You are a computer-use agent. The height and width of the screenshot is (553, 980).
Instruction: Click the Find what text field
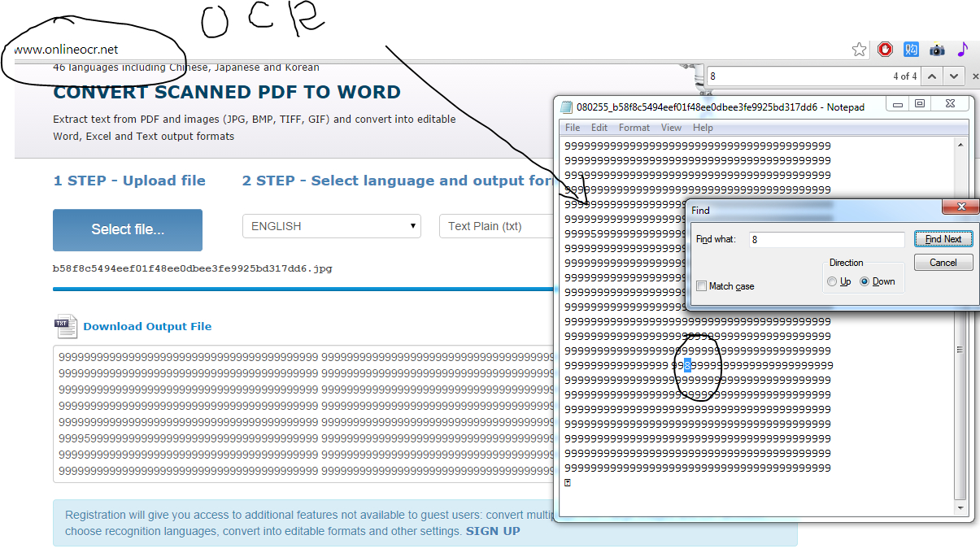coord(826,240)
